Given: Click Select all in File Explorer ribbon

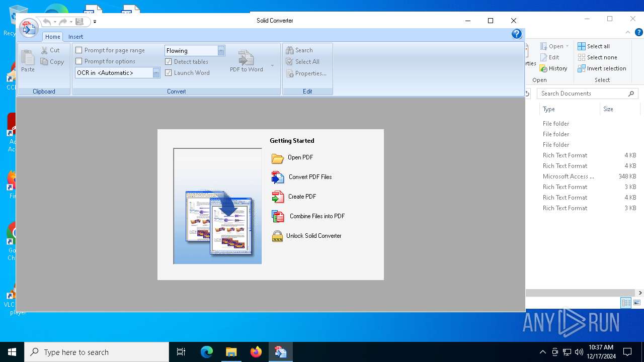Looking at the screenshot, I should [x=594, y=46].
